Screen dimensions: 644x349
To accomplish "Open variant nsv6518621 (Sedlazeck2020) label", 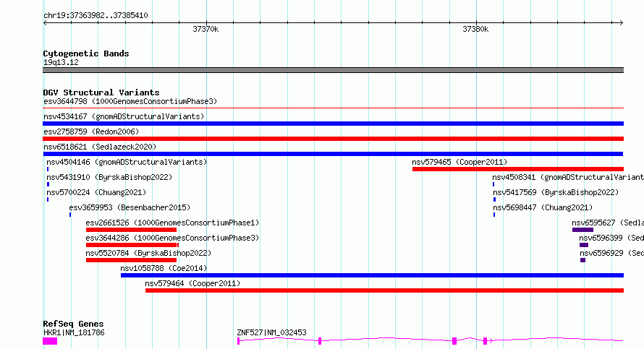I will tap(100, 147).
